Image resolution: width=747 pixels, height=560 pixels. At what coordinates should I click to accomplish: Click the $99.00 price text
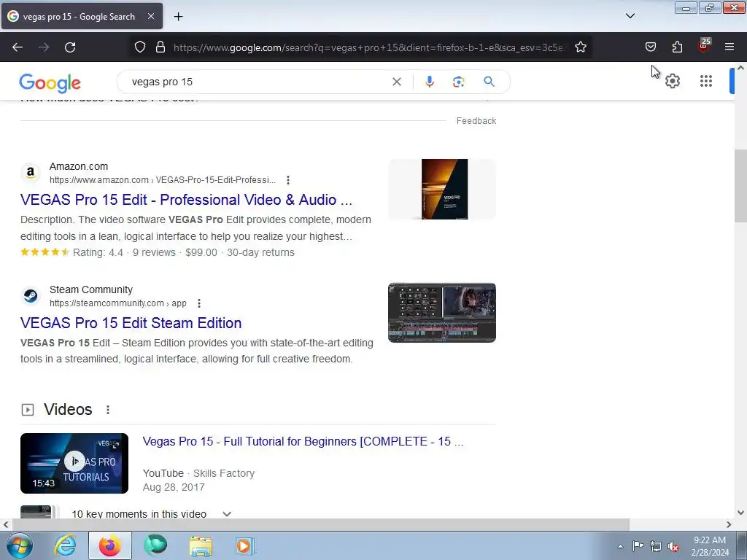201,252
